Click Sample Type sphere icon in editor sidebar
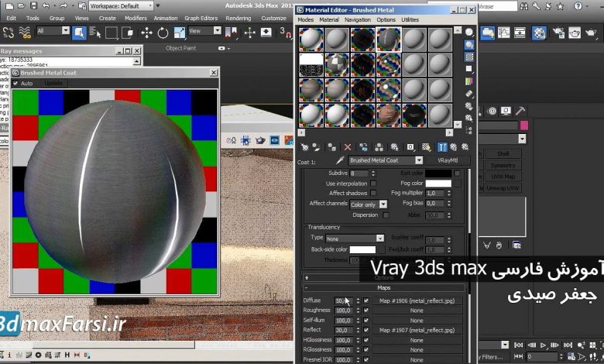This screenshot has width=604, height=364. pyautogui.click(x=469, y=33)
